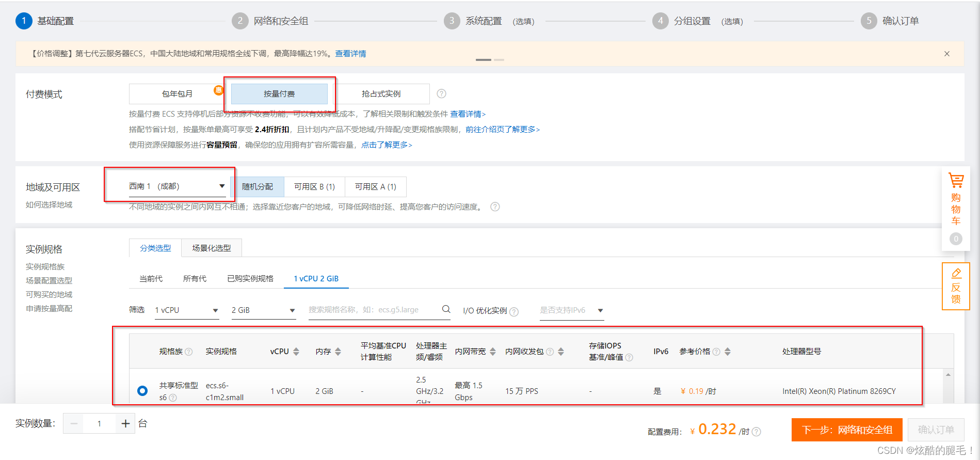Click 查看详情> link under billing mode

pos(468,114)
